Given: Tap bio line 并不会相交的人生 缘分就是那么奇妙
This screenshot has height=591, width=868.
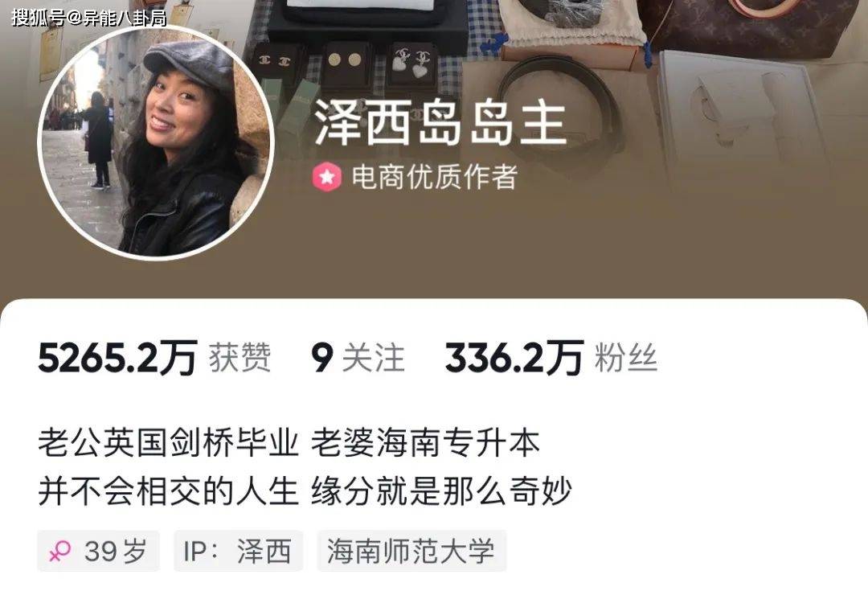Looking at the screenshot, I should 305,490.
